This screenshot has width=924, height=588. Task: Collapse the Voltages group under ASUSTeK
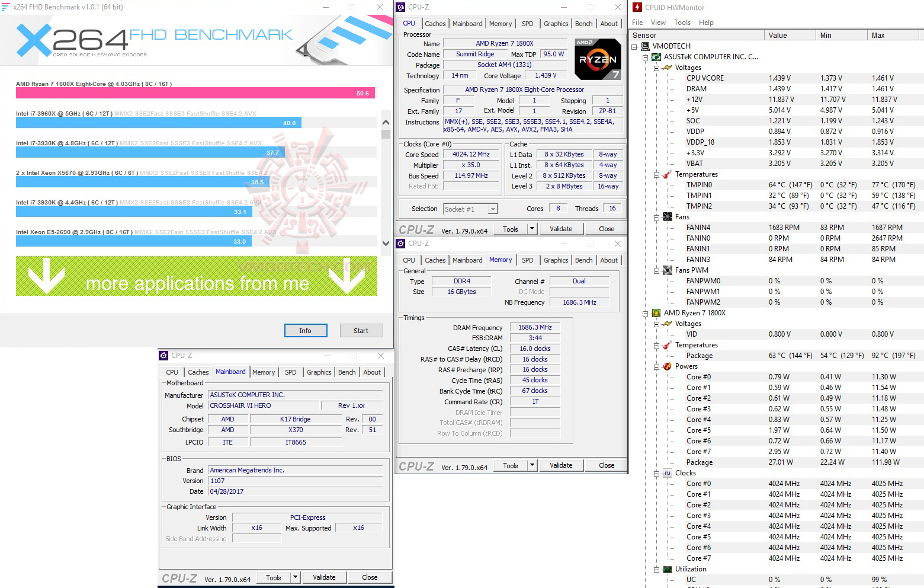pos(657,68)
